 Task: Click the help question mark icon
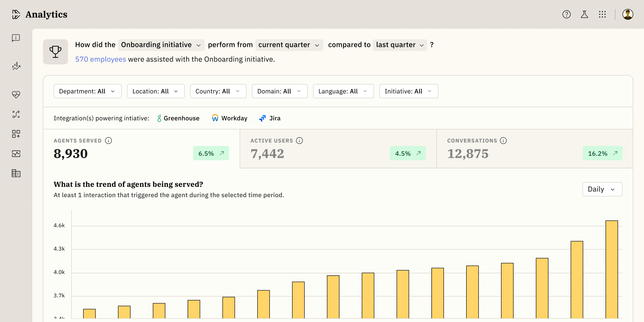coord(566,14)
